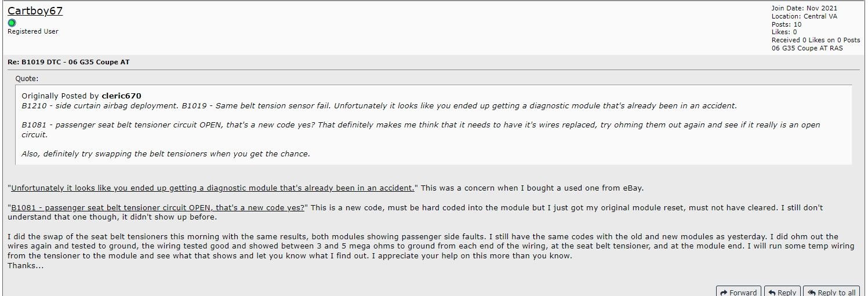Viewport: 868px width, 296px height.
Task: Click the Posts: 10 count
Action: click(786, 24)
